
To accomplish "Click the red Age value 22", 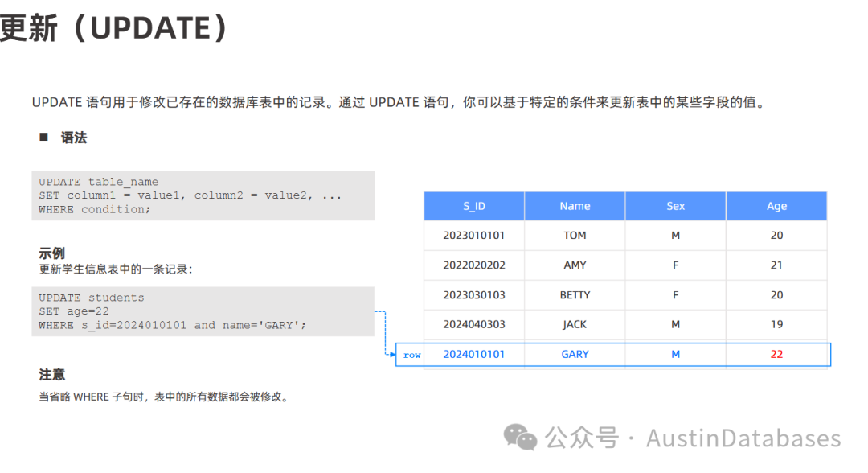I will click(776, 355).
